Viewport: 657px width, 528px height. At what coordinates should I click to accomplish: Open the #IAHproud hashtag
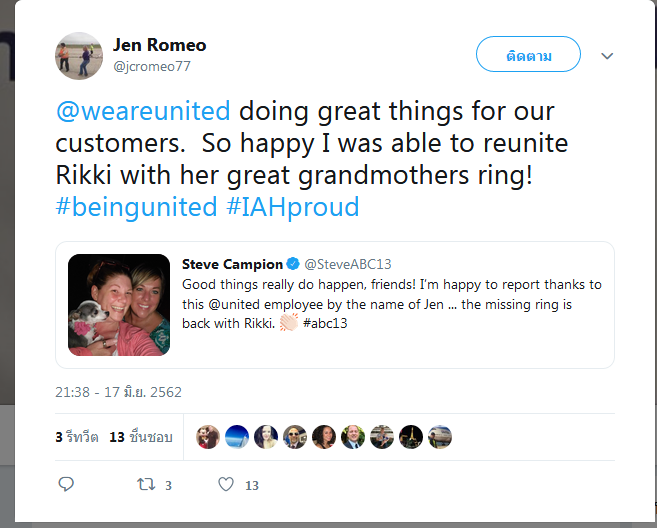coord(293,207)
